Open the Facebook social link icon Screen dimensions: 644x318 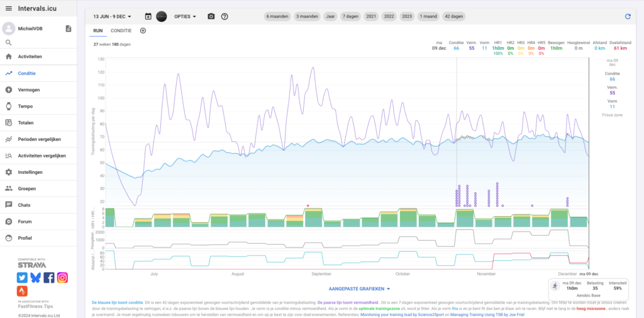tap(48, 277)
